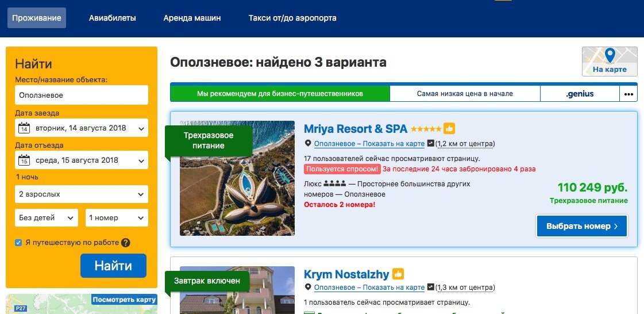This screenshot has width=644, height=314.
Task: Click Mriya Resort distance map icon
Action: coord(430,143)
